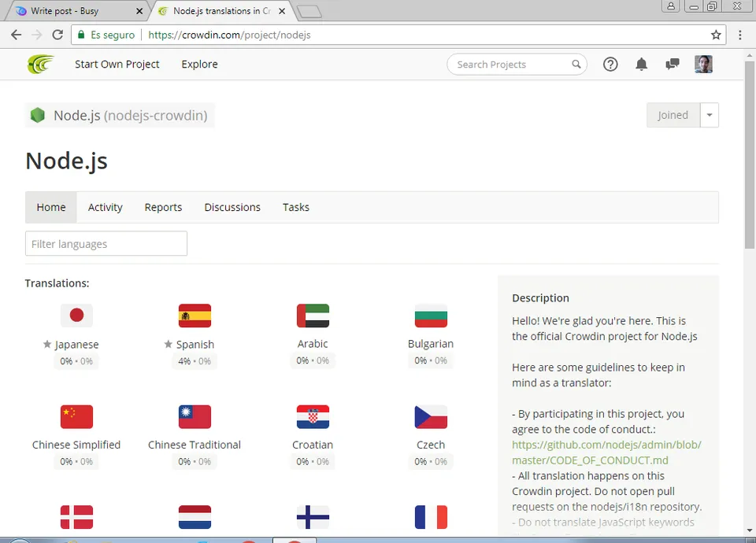Open the user profile avatar
The image size is (756, 543).
(x=703, y=64)
